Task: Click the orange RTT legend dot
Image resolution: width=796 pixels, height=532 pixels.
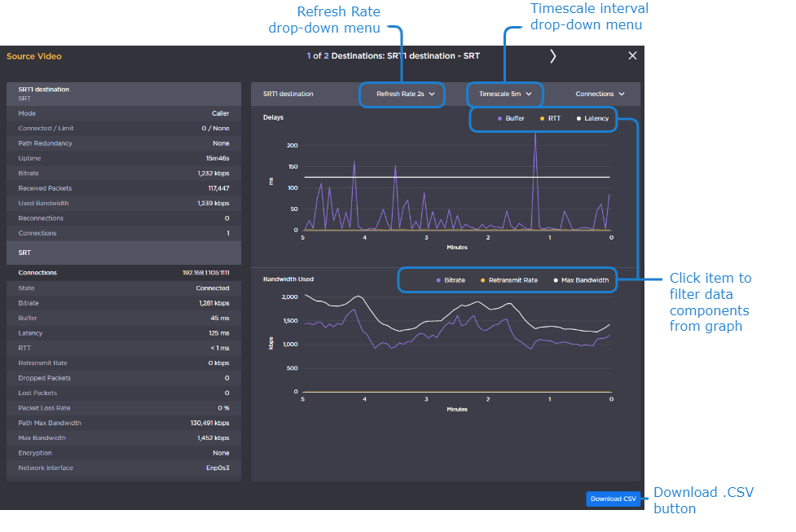Action: click(x=541, y=119)
